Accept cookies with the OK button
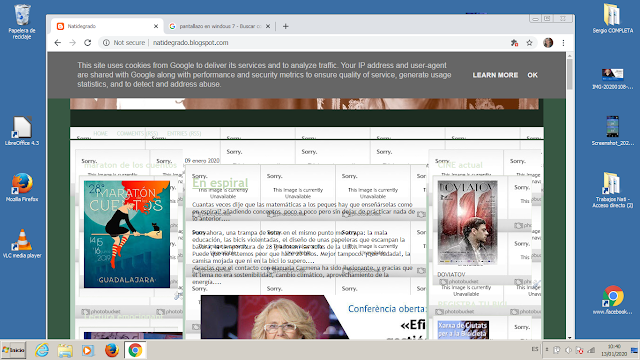640x360 pixels. coord(532,75)
